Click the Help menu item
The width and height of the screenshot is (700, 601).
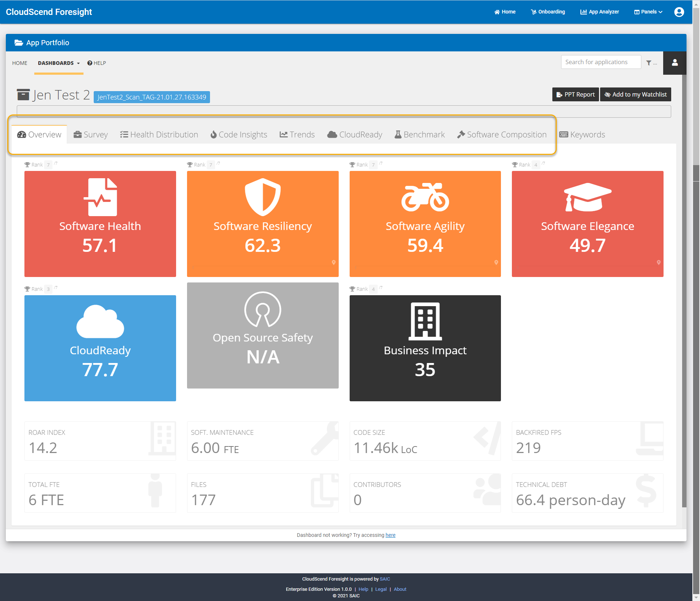[97, 62]
